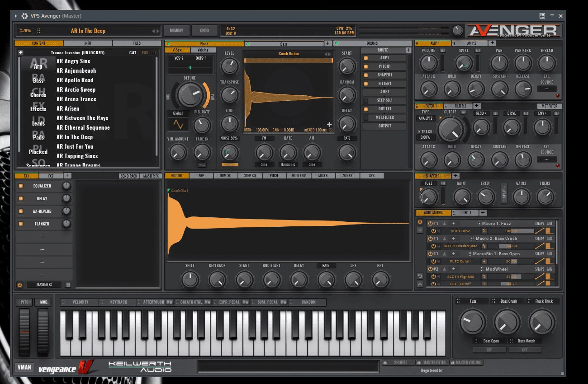Screen dimensions: 588x384
Task: Click the SHP1 Drive amount bar showing 100
Action: click(510, 231)
